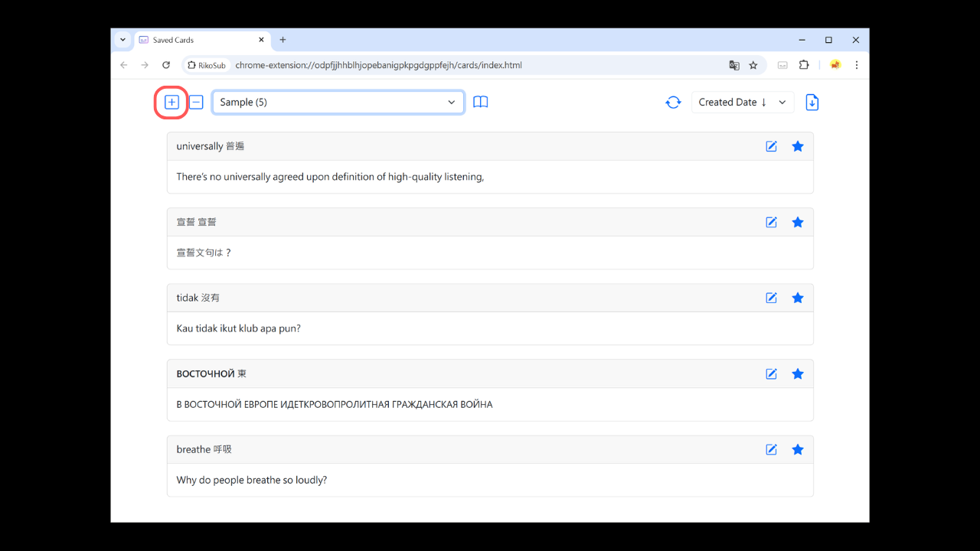Reload the page with browser refresh button
This screenshot has width=980, height=551.
(x=166, y=65)
